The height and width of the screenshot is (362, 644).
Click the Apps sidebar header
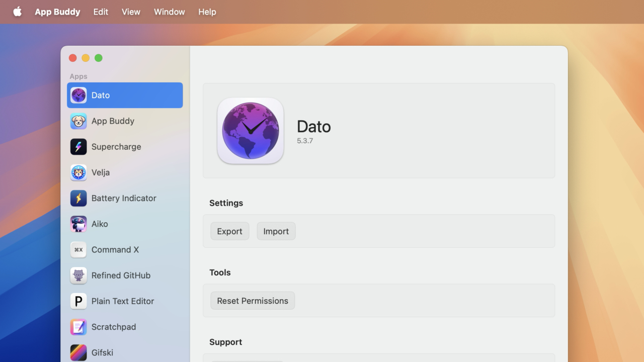(78, 76)
